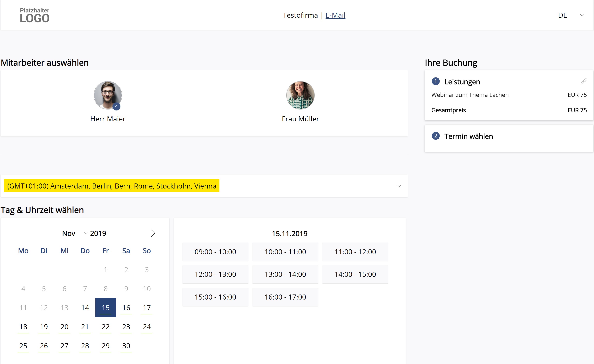This screenshot has width=594, height=364.
Task: Select calendar day 16
Action: [x=126, y=308]
